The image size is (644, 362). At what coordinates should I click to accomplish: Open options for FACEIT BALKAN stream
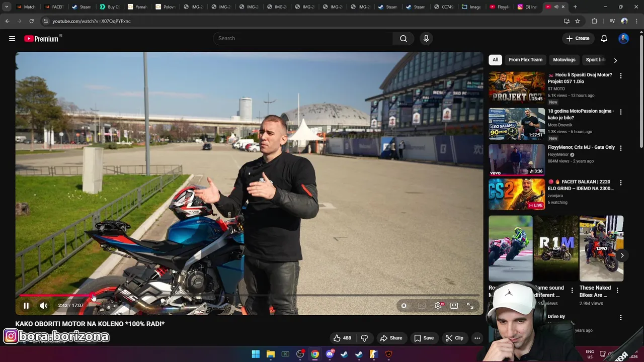pos(620,183)
